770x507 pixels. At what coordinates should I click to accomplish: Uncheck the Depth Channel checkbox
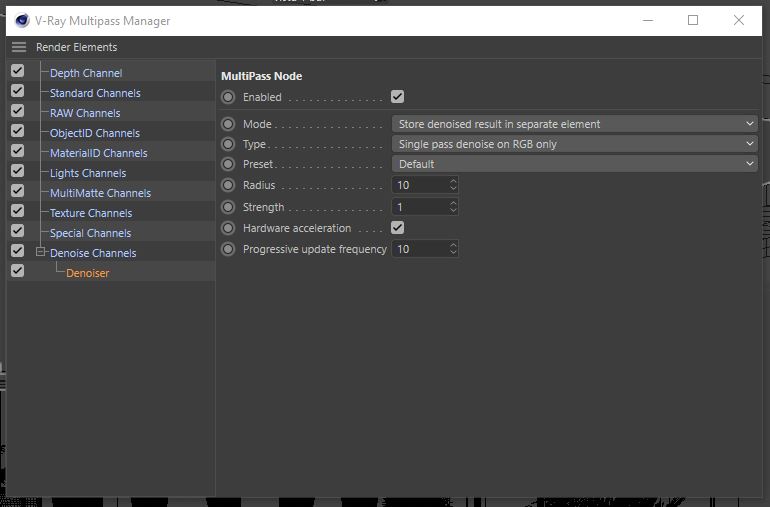click(18, 71)
